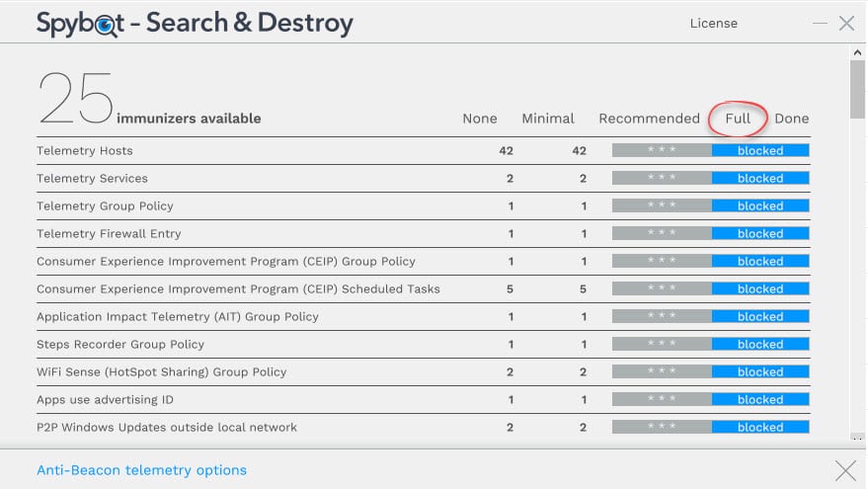Toggle blocked for Steps Recorder Group Policy
This screenshot has height=489, width=868.
click(760, 344)
